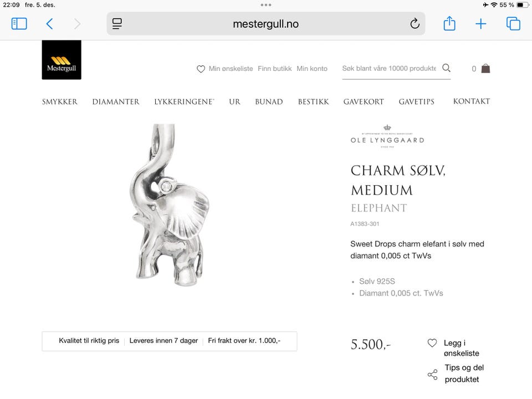
Task: Open the Finn butikk link
Action: (x=274, y=69)
